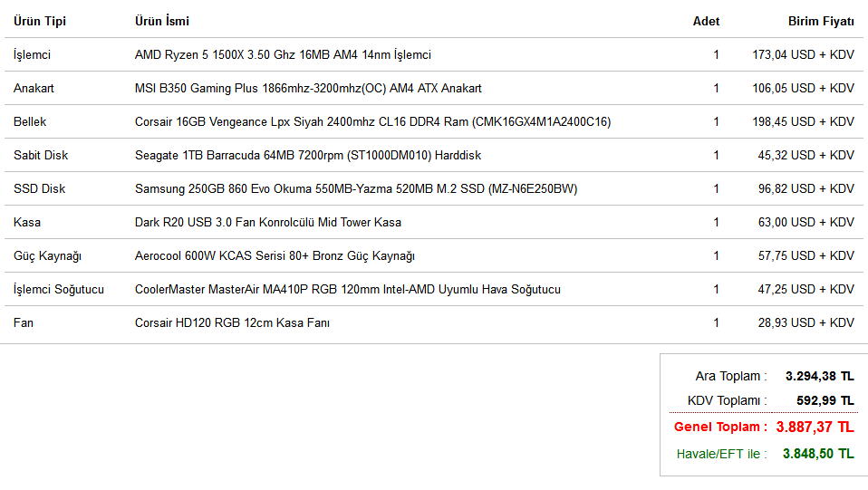Select the Fan product type cell
Image resolution: width=868 pixels, height=490 pixels.
click(x=24, y=322)
